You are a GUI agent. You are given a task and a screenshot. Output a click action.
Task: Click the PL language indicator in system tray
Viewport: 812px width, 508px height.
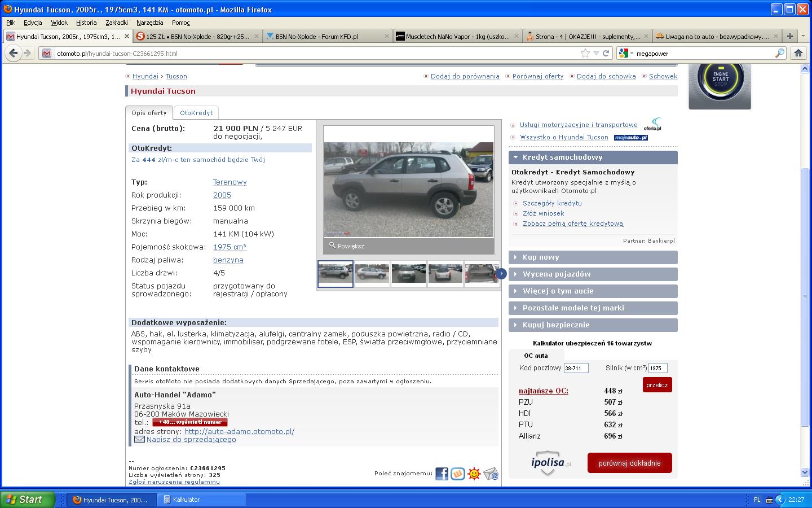click(757, 500)
